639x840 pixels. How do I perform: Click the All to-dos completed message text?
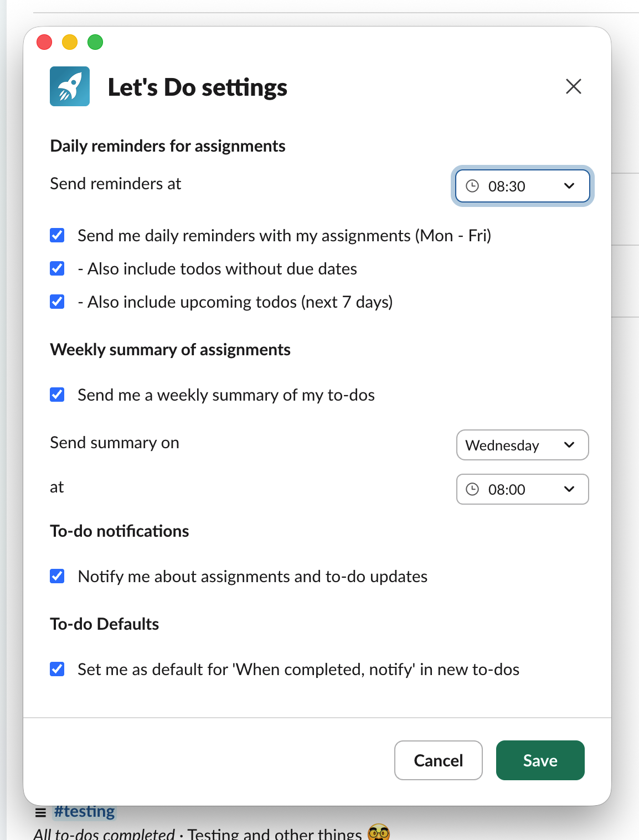pos(105,832)
